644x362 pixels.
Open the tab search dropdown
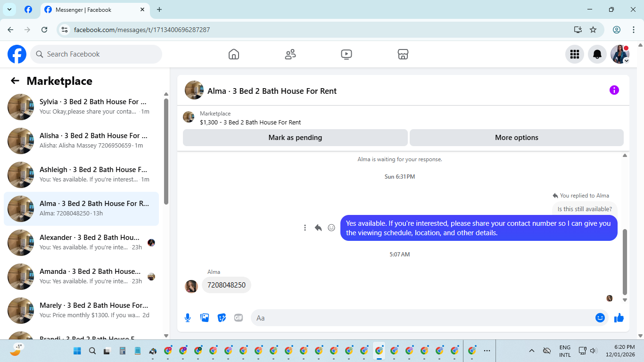point(9,9)
